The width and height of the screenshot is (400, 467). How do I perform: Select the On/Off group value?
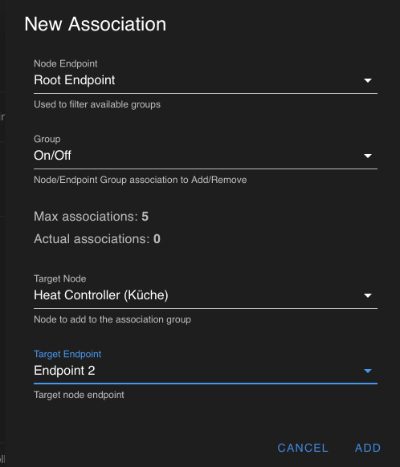coord(206,155)
